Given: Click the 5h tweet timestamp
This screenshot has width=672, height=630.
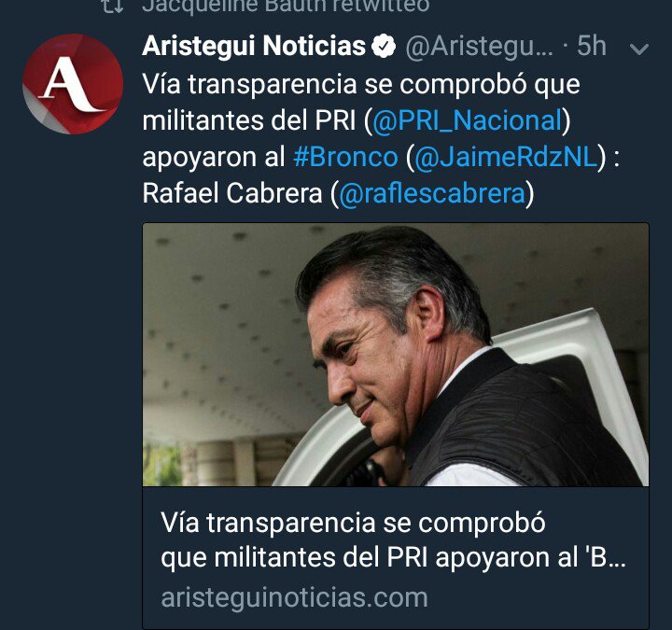Looking at the screenshot, I should click(x=592, y=46).
